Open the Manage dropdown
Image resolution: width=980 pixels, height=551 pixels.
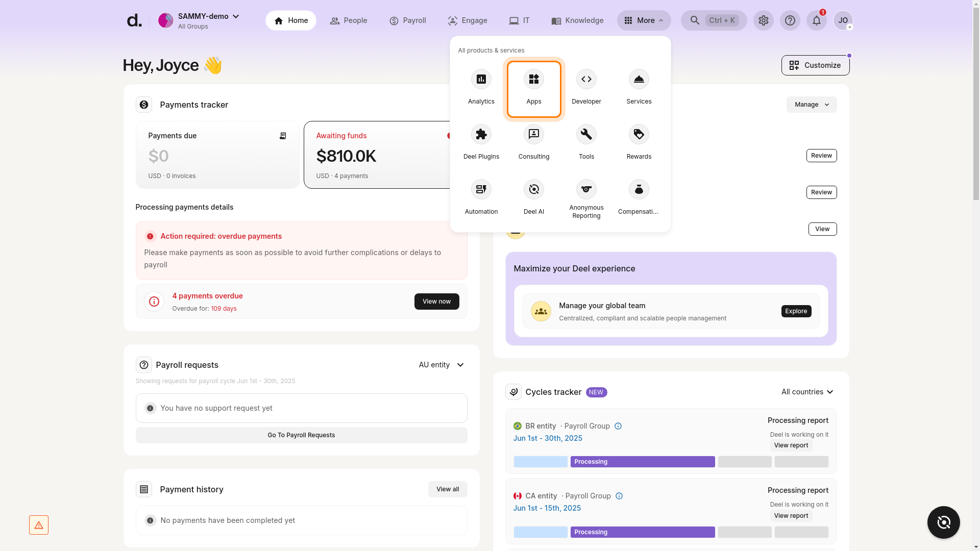click(x=811, y=105)
